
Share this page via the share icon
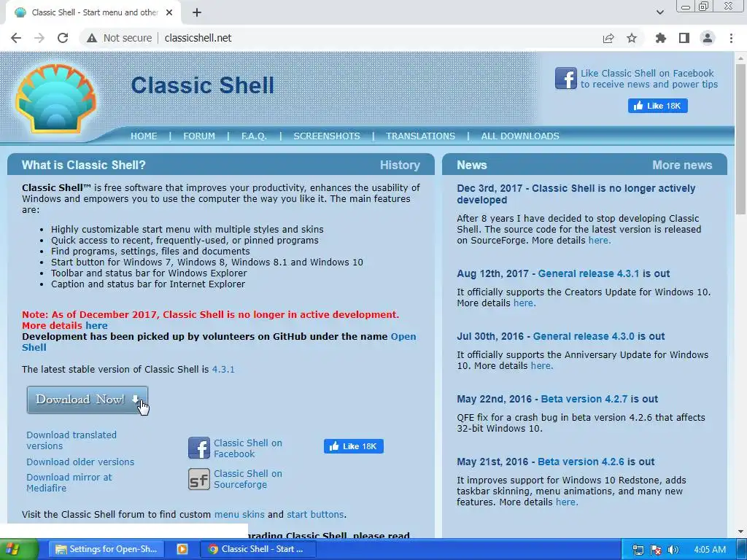(608, 38)
